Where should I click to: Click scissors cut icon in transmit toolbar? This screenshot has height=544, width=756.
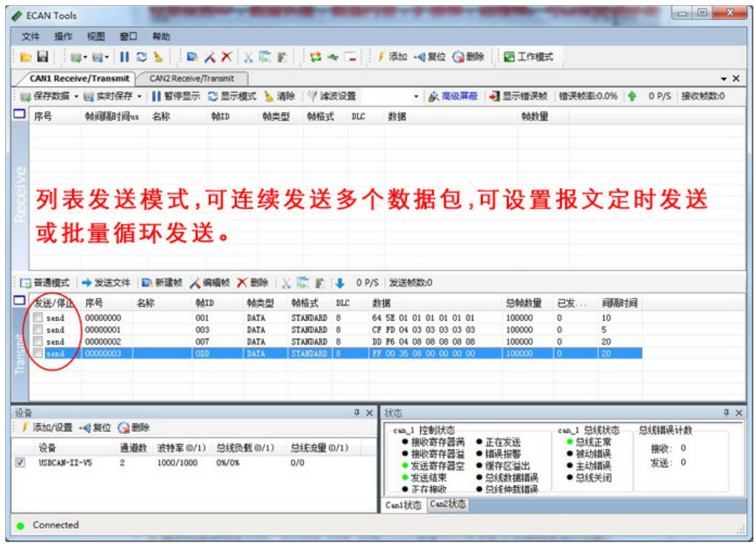tap(286, 283)
